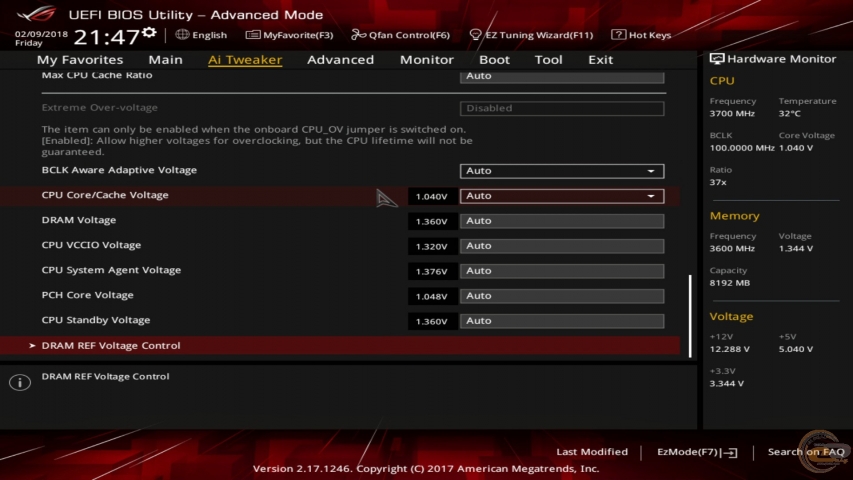Select the PCH Core Voltage label
Viewport: 853px width, 480px height.
(x=88, y=295)
